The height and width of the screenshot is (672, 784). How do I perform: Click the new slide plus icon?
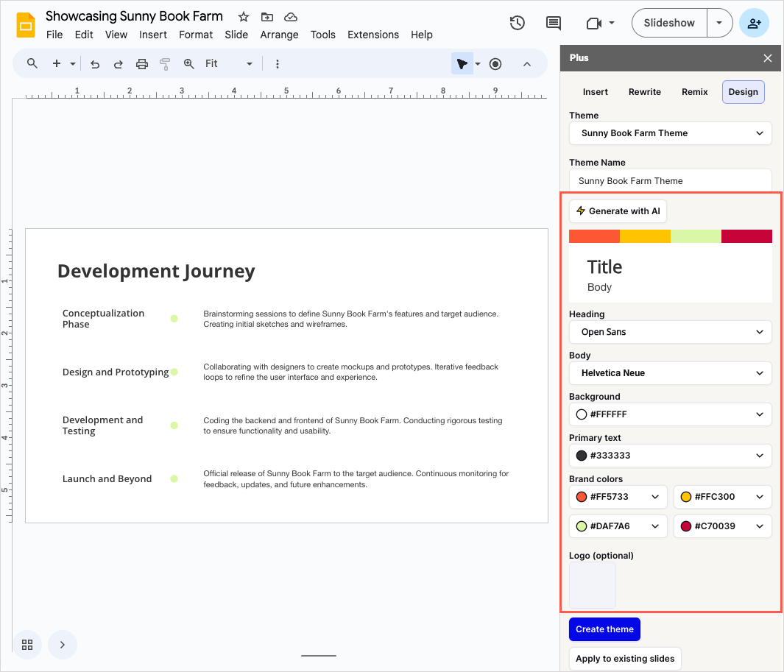(x=57, y=63)
